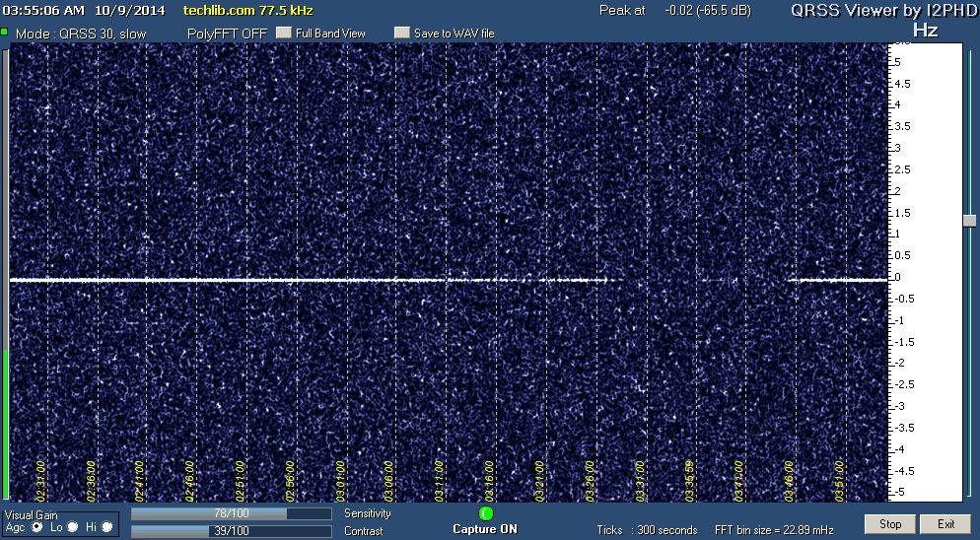The image size is (980, 540).
Task: Click the Ticks : 300 seconds setting
Action: 647,530
